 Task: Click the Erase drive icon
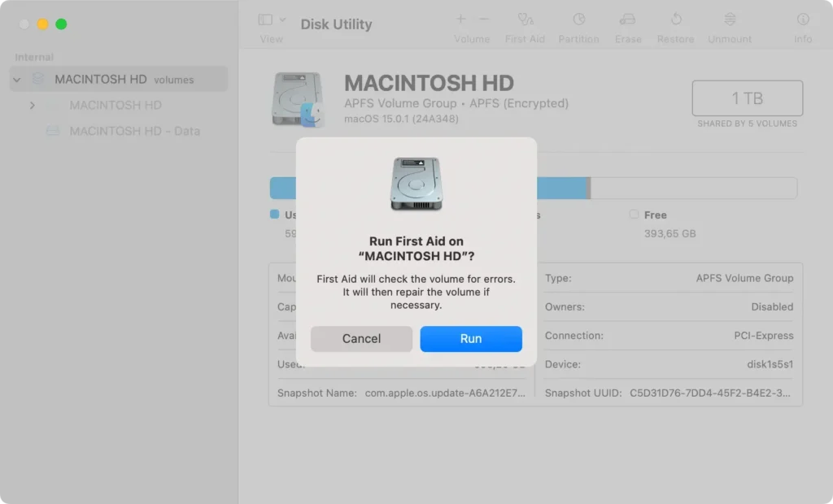click(627, 20)
